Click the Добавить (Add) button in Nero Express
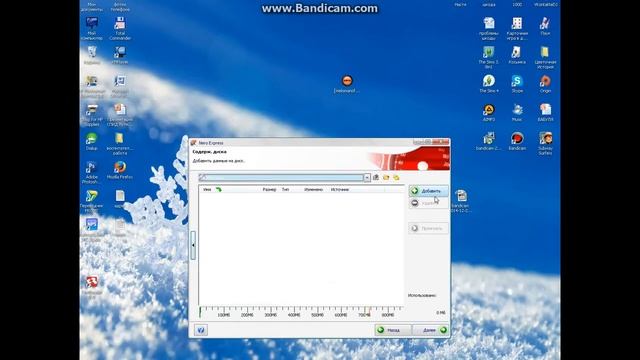Viewport: 640px width, 360px height. [428, 191]
